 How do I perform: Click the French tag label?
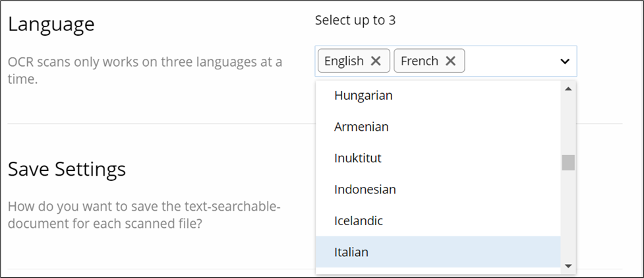[419, 61]
